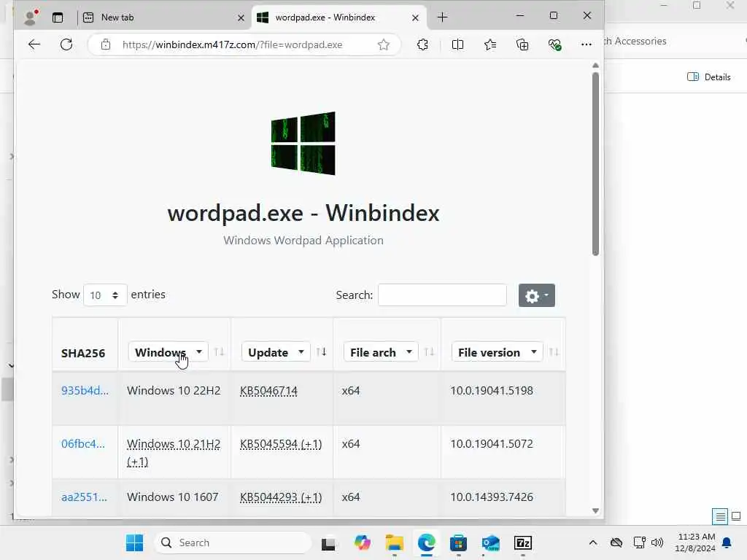
Task: Open the clock showing 11:23 AM
Action: 695,542
